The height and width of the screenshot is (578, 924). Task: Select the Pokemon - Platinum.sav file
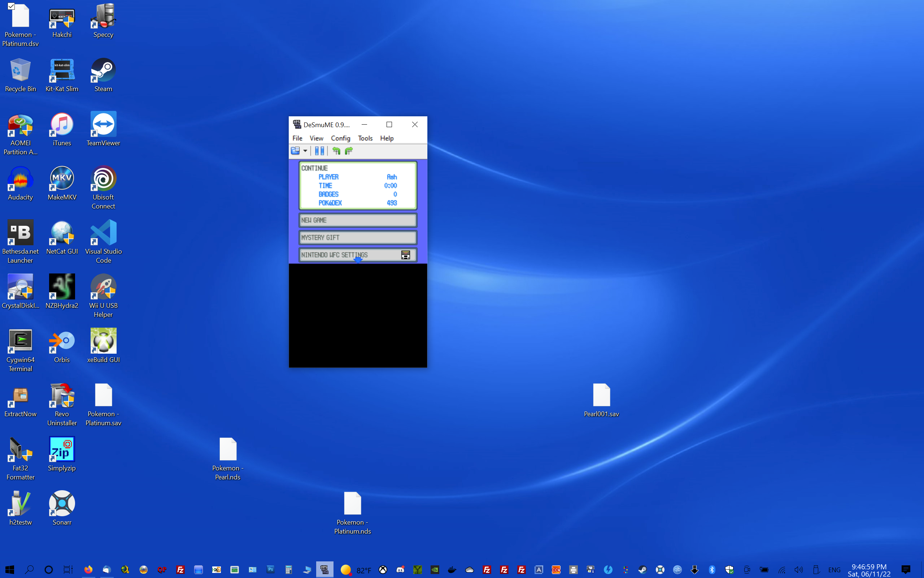[103, 405]
